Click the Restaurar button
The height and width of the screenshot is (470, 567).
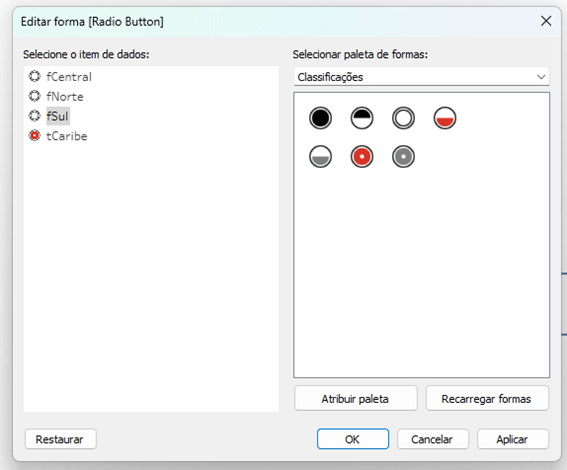[x=60, y=439]
